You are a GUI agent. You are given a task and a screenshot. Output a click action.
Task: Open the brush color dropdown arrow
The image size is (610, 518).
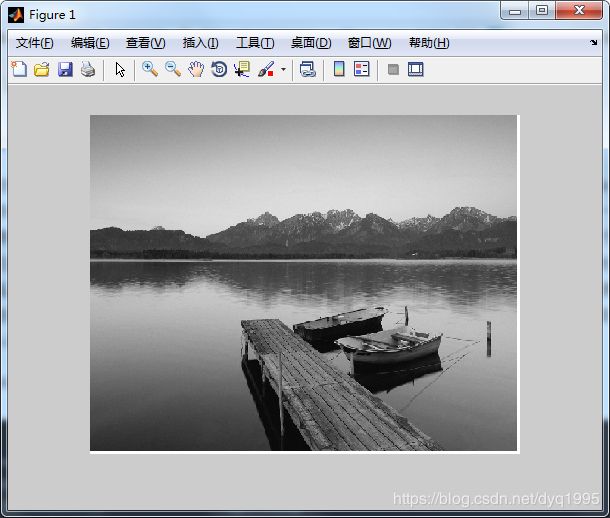283,70
